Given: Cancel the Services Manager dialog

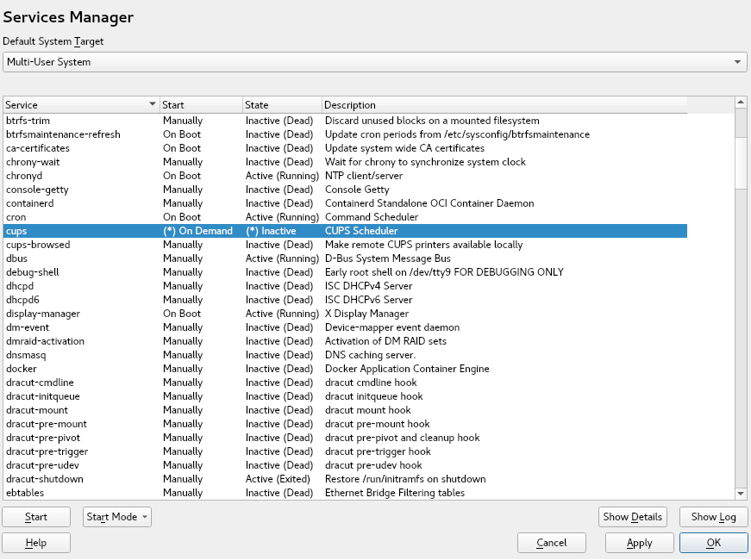Looking at the screenshot, I should point(552,543).
